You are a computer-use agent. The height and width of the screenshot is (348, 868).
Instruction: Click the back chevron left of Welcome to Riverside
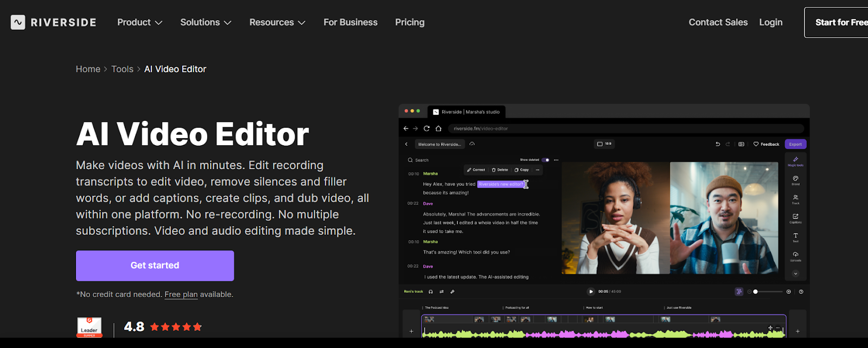coord(406,144)
